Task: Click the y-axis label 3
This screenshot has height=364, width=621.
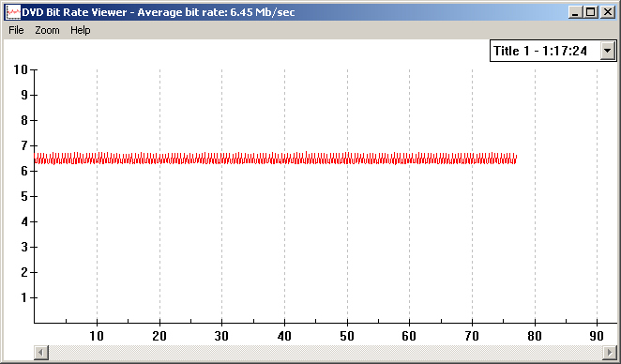Action: tap(24, 247)
